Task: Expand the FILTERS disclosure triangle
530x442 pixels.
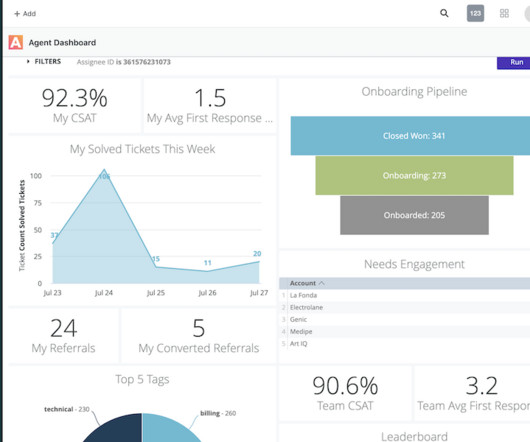Action: tap(28, 62)
